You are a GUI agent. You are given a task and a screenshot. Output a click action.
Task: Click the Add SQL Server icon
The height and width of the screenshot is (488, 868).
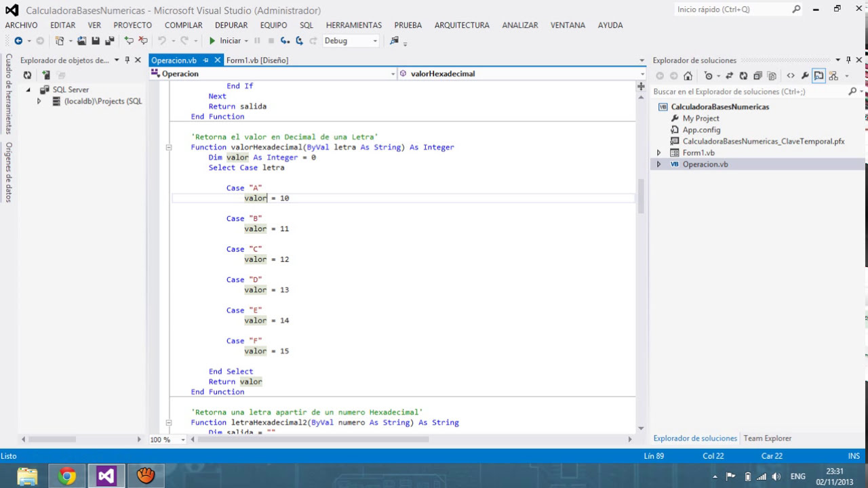[46, 75]
